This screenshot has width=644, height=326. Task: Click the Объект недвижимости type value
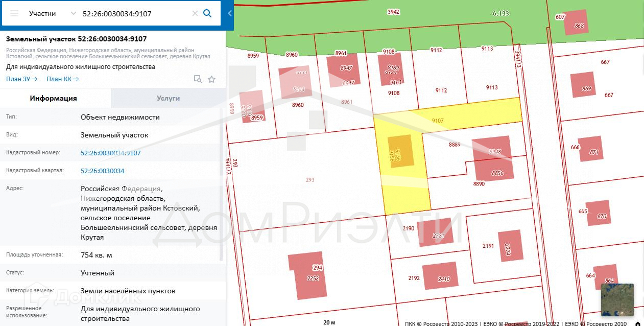120,117
